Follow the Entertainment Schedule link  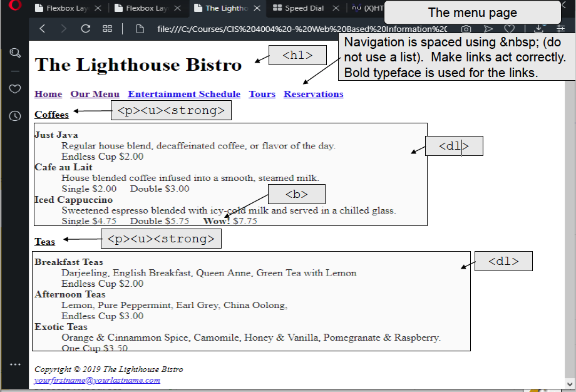(183, 94)
